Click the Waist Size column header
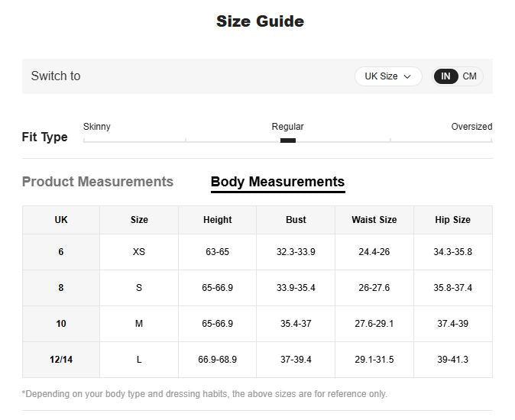Viewport: 515px width, 420px height. pyautogui.click(x=374, y=220)
